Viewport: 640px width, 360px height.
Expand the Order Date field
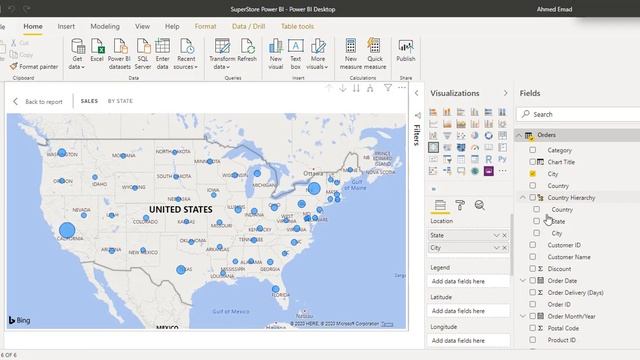pyautogui.click(x=523, y=280)
